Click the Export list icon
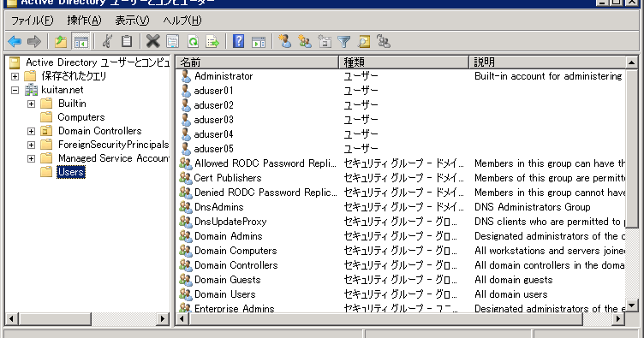The width and height of the screenshot is (644, 338). 212,41
